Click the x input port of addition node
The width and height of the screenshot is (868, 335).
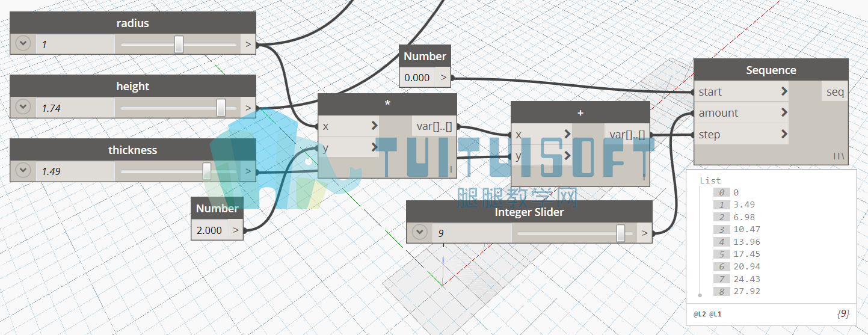pyautogui.click(x=542, y=134)
